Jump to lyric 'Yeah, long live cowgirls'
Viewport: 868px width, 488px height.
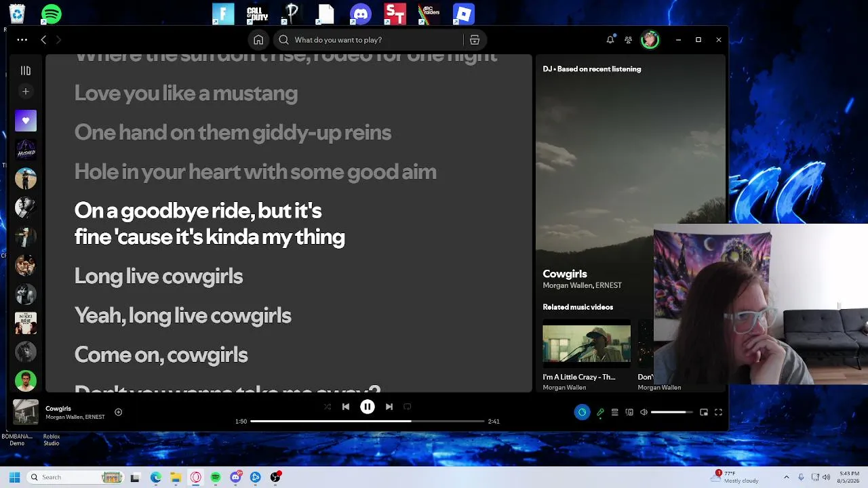[x=182, y=315]
